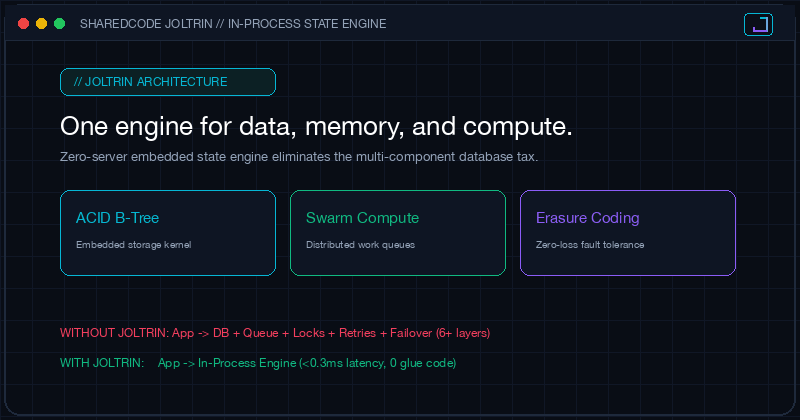Click the yellow minimize window dot
Screen dimensions: 800x420
pos(41,23)
